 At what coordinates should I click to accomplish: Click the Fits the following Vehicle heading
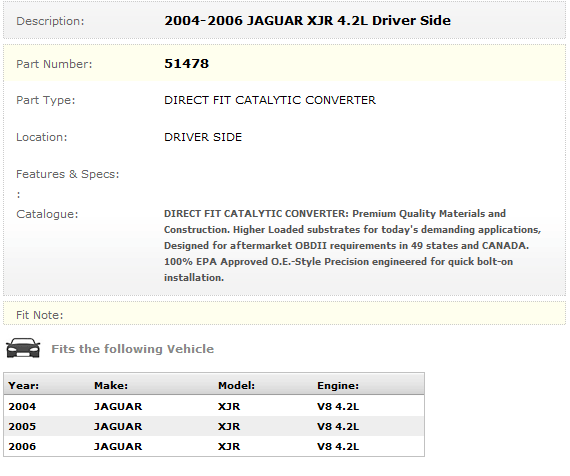tap(133, 349)
